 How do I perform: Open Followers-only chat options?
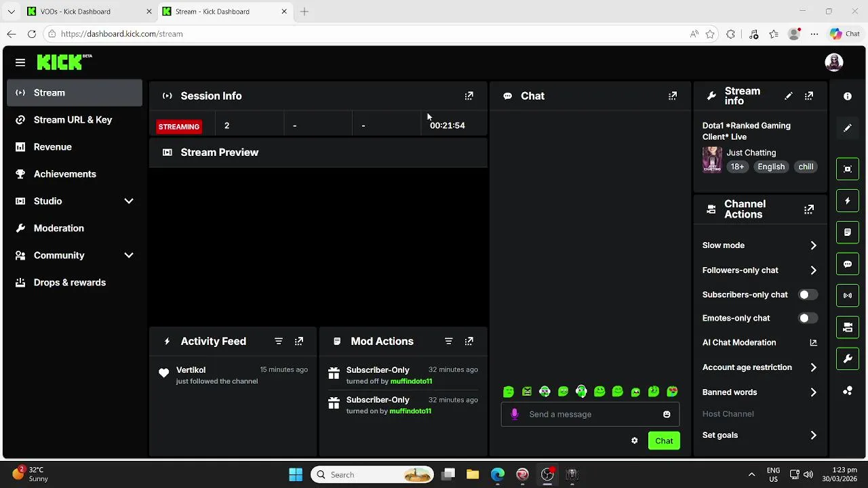point(759,270)
